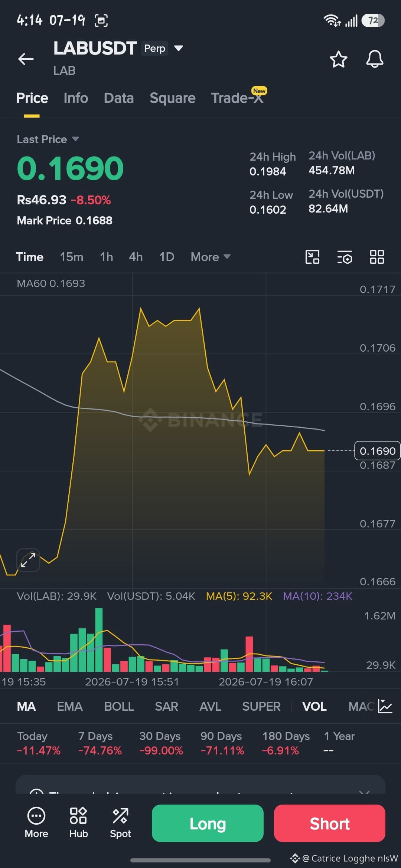Go back with the left arrow icon

pos(26,59)
